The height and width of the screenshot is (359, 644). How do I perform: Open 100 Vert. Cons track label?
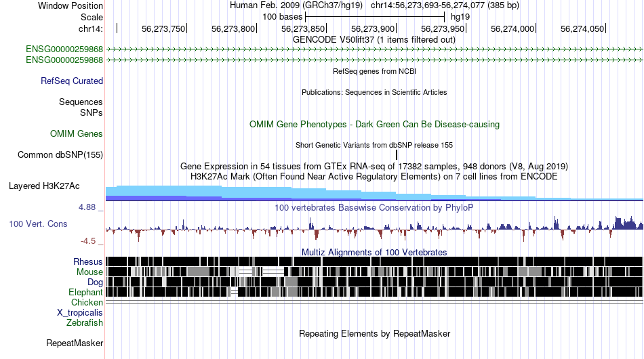pyautogui.click(x=38, y=224)
